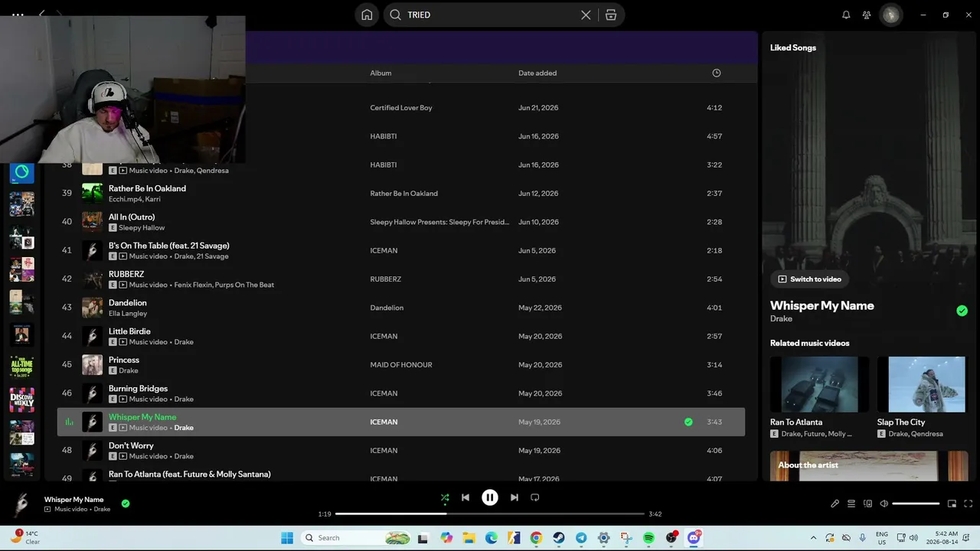Select the Dandelion track title
Screen dimensions: 980x551
(x=128, y=303)
